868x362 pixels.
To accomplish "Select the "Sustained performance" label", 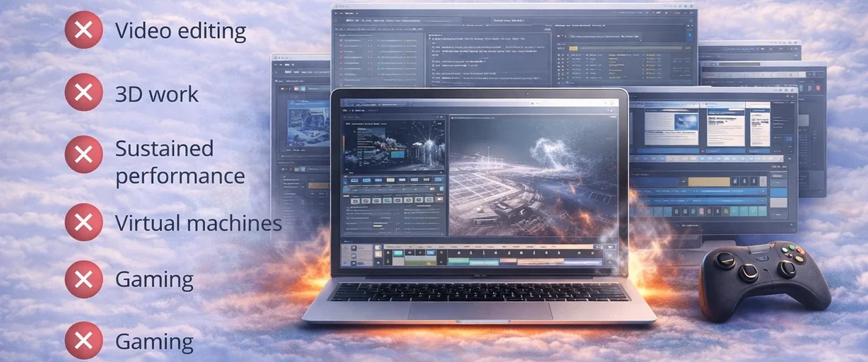I will (x=180, y=162).
